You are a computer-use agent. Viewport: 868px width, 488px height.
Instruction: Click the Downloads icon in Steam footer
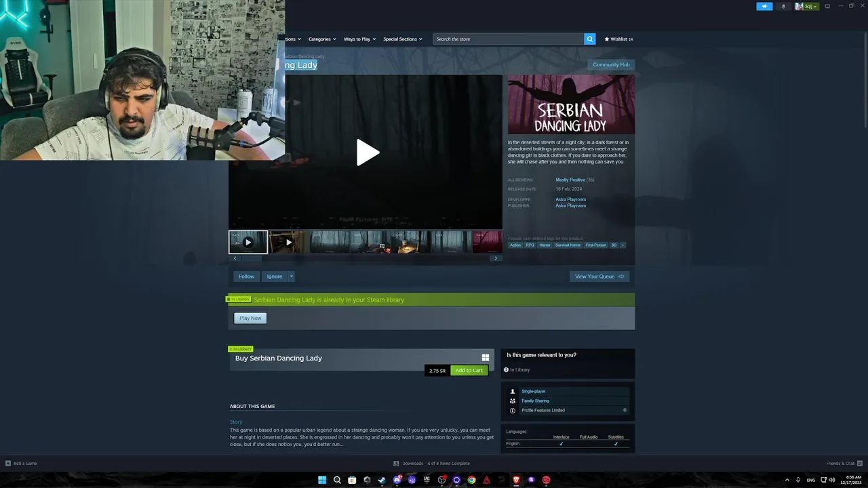(396, 464)
